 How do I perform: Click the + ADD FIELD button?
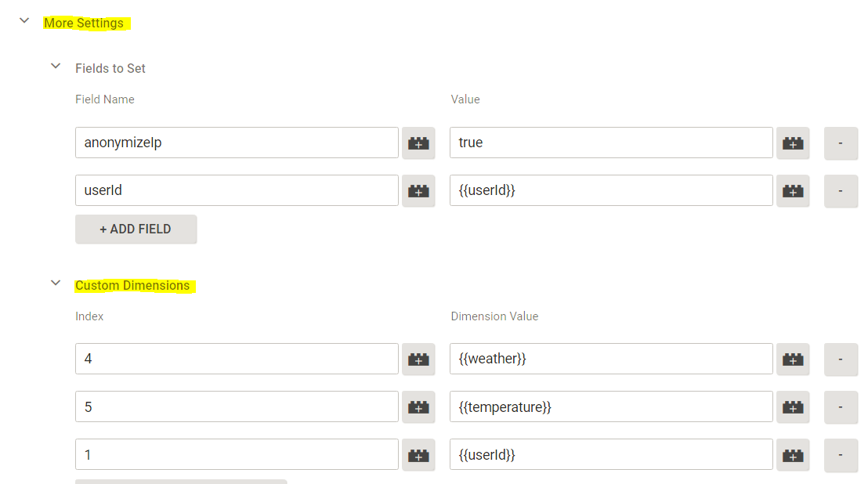click(136, 229)
